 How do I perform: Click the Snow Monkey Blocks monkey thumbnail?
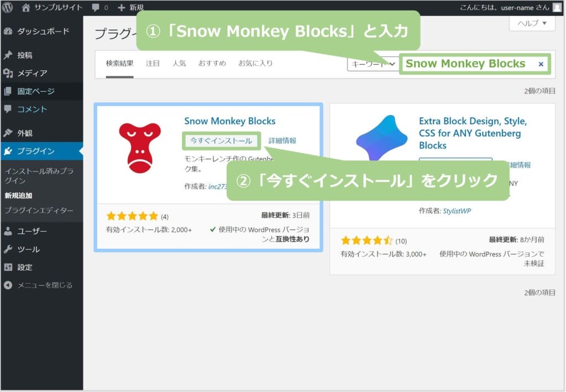(x=140, y=147)
